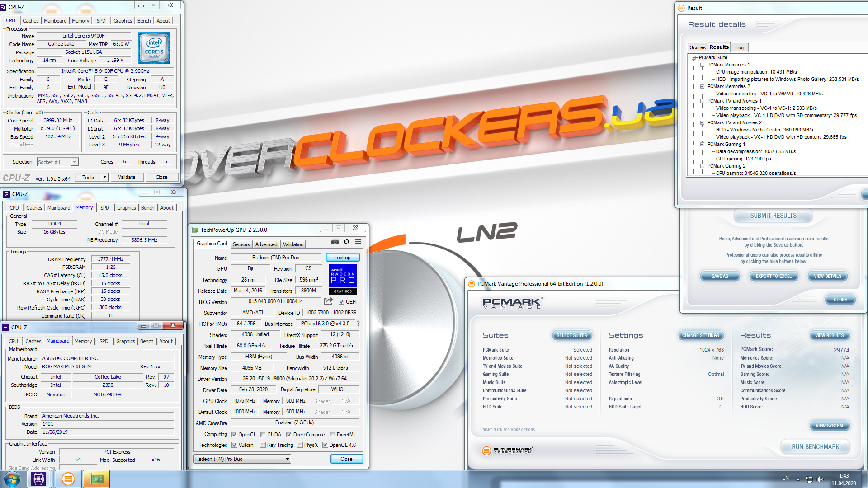Screen dimensions: 868x488
Task: Open the GPU-Z hamburger menu icon
Action: (x=358, y=242)
